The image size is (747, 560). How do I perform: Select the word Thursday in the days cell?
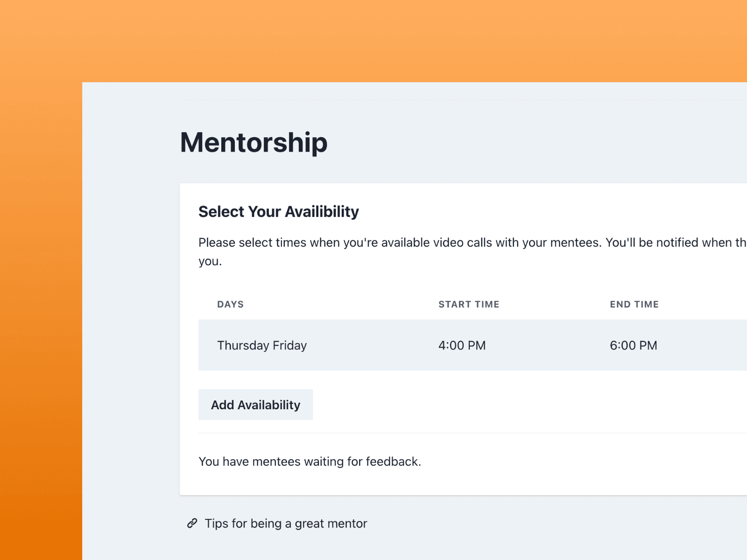point(243,345)
